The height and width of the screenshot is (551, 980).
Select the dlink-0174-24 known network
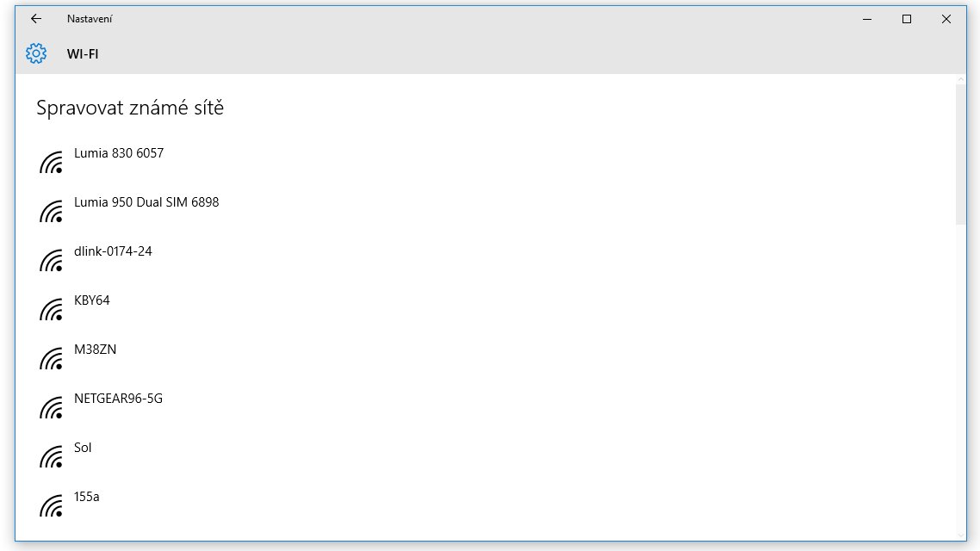pos(113,251)
